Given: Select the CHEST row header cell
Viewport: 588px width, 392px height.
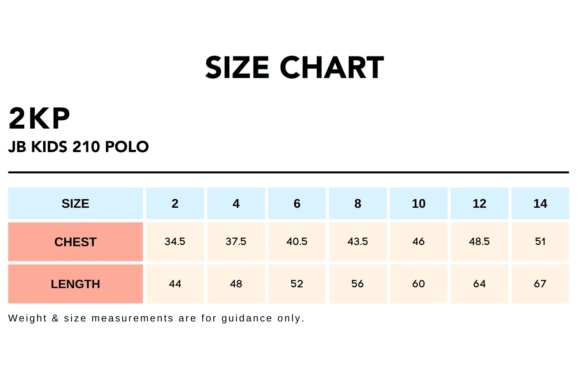Looking at the screenshot, I should click(x=75, y=242).
